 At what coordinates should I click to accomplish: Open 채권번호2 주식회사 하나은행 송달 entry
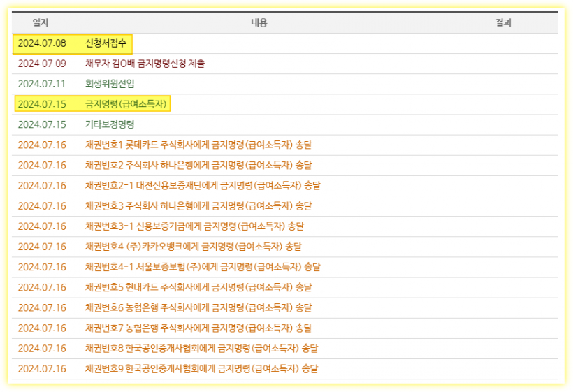198,166
